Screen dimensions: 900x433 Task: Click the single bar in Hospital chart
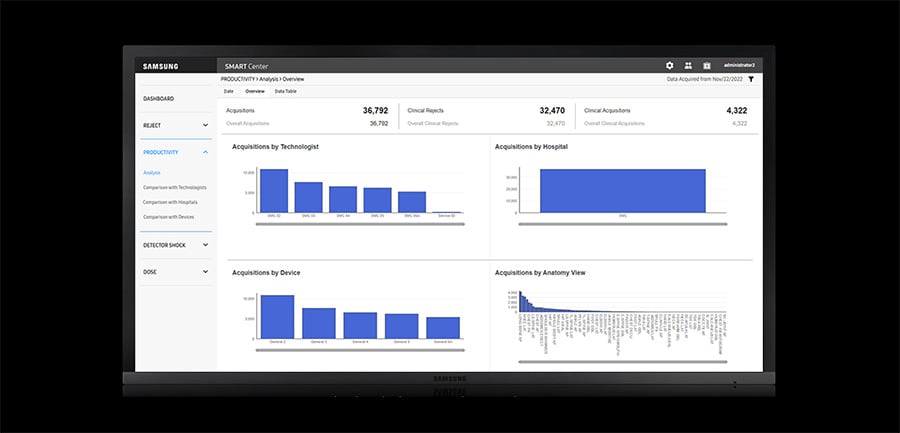click(623, 191)
